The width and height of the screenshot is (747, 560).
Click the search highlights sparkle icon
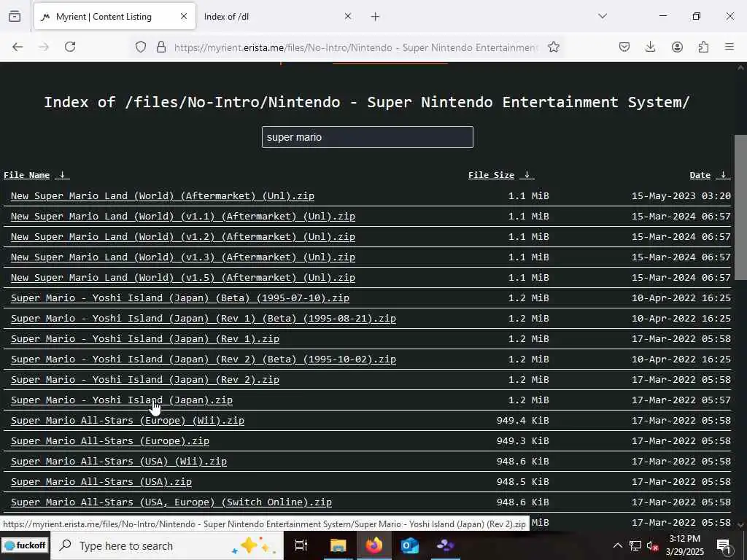252,545
